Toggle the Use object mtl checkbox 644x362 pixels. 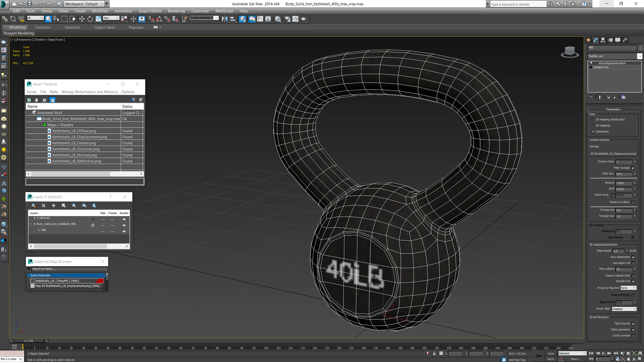tap(633, 263)
